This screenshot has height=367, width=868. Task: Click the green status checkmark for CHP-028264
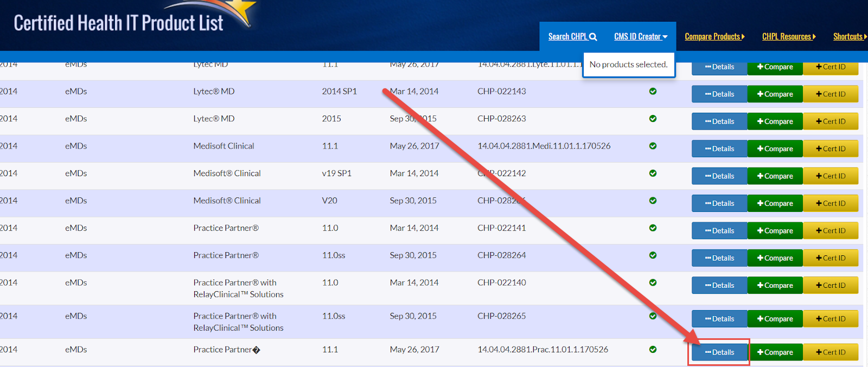coord(653,255)
